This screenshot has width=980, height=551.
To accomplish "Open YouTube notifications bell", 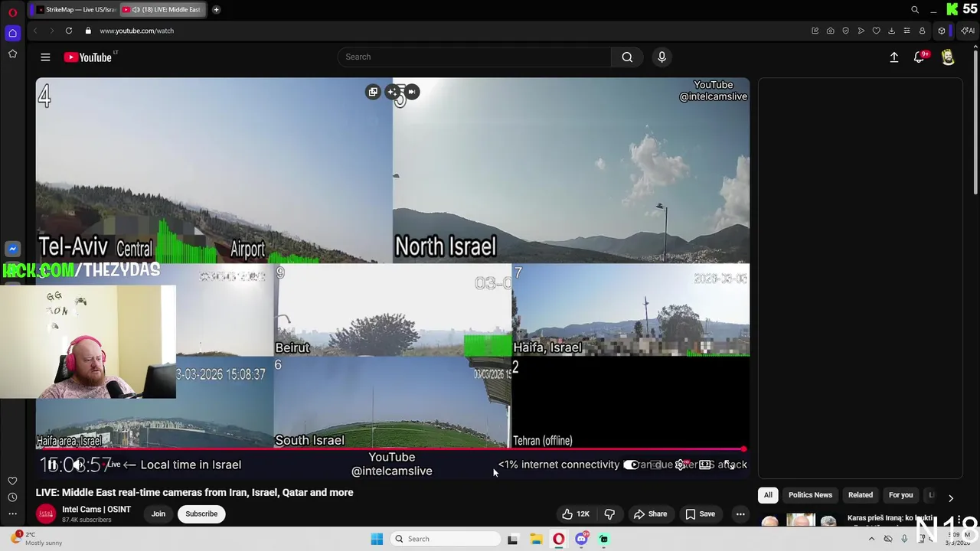I will tap(919, 57).
